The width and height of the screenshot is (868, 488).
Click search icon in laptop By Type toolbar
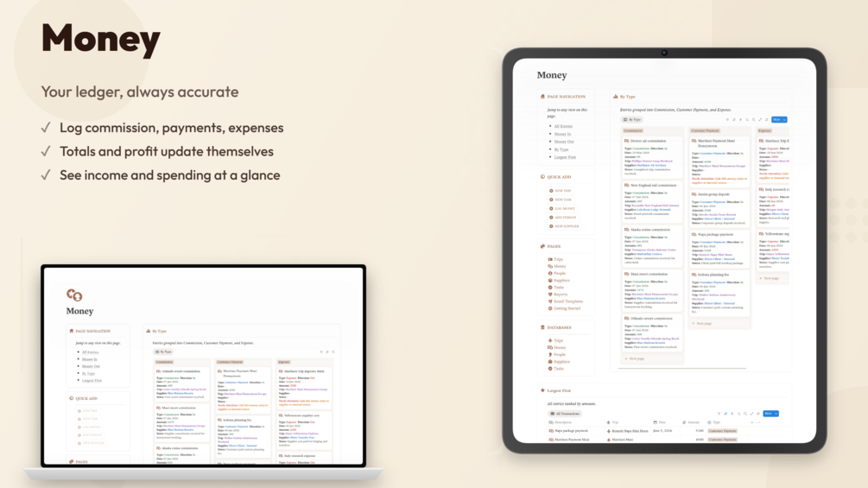pyautogui.click(x=333, y=352)
